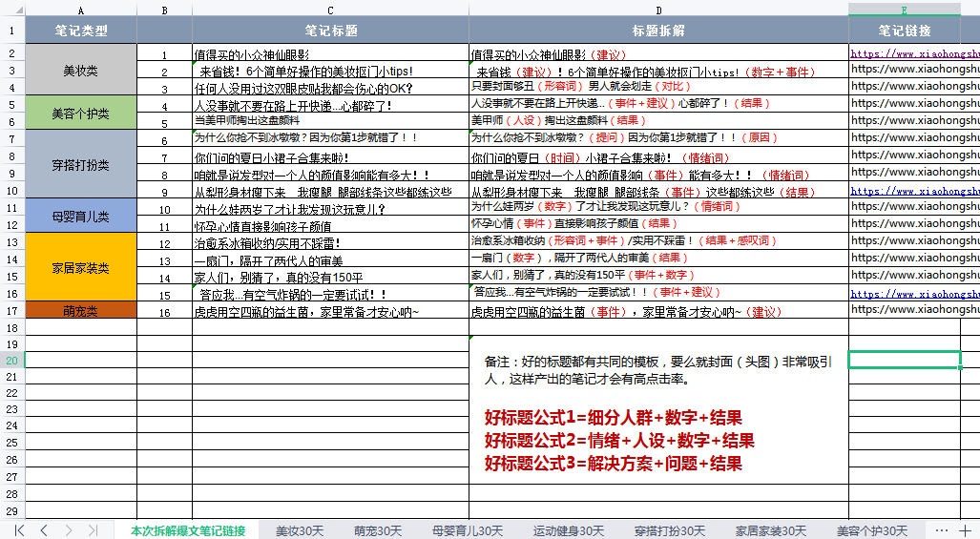The image size is (980, 539).
Task: Select the 运动健身30天 sheet tab
Action: [x=568, y=530]
